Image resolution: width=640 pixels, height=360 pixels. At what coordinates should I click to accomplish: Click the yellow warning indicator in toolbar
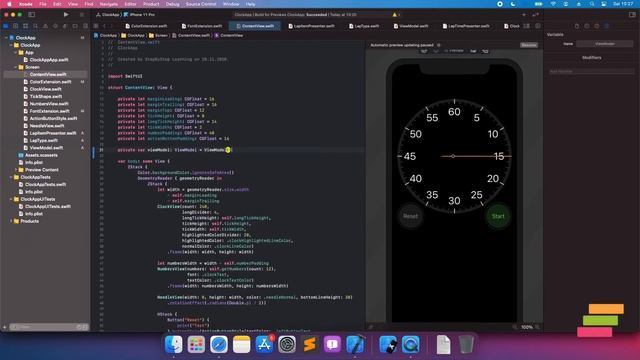[x=394, y=15]
